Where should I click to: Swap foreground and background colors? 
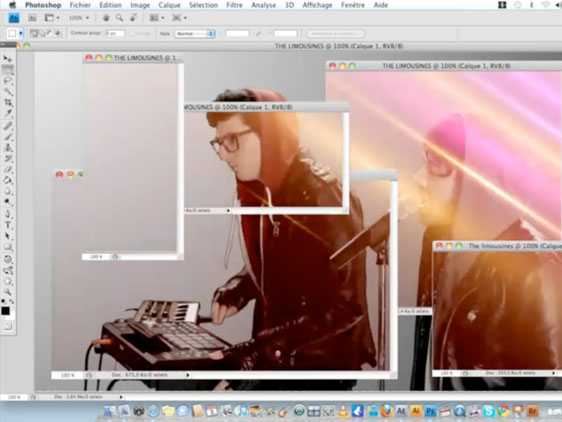[11, 302]
